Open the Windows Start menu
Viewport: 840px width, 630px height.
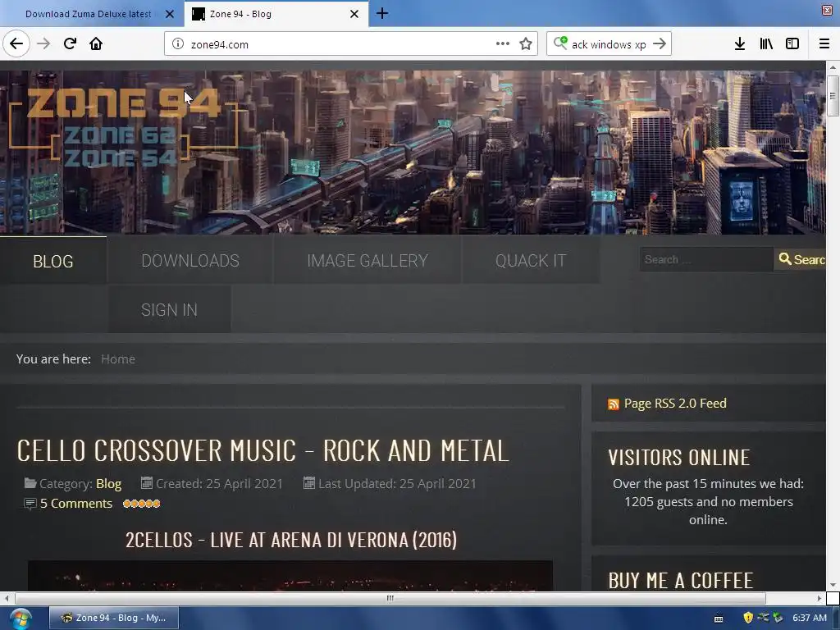click(21, 619)
